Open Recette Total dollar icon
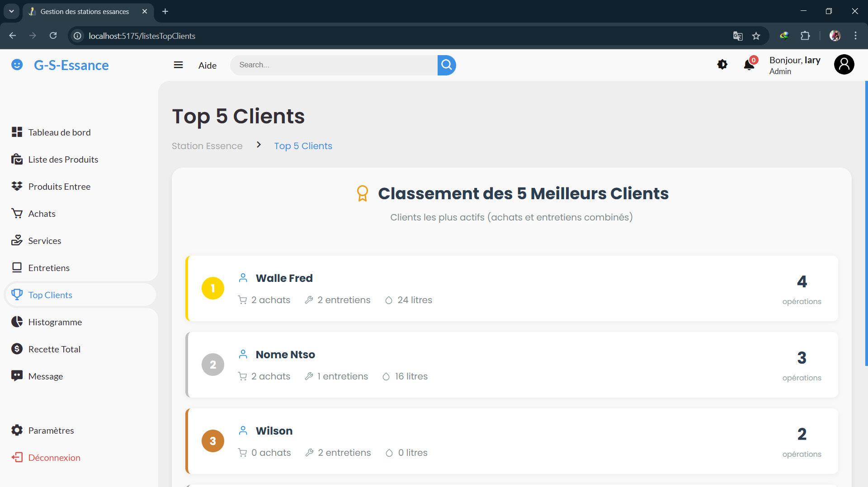 click(17, 349)
